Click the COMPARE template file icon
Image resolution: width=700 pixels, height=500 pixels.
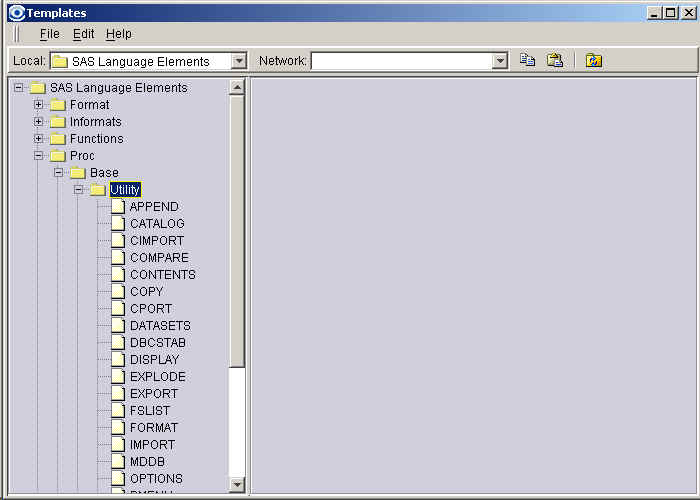pos(118,257)
